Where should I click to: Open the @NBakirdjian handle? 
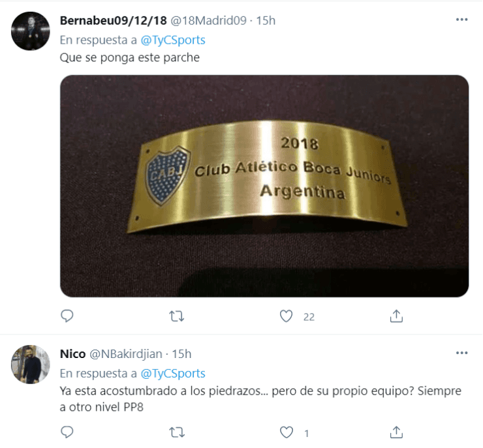(x=126, y=354)
